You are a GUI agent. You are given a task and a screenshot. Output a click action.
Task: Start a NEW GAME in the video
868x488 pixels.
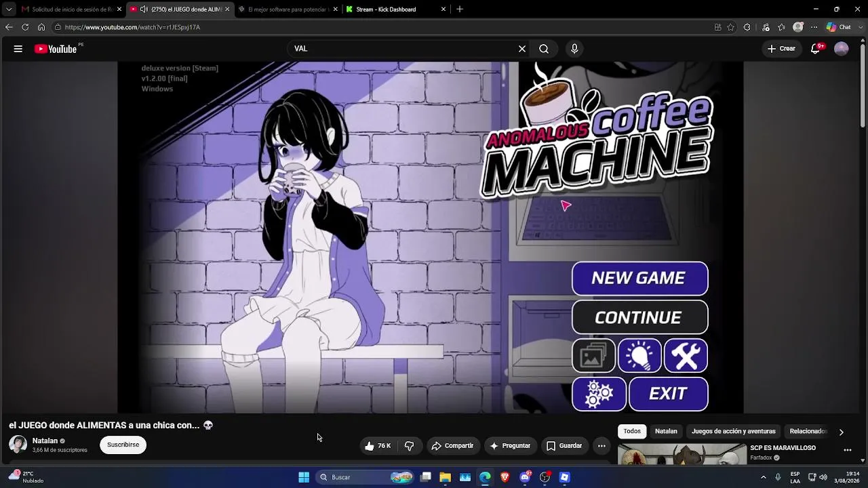tap(639, 279)
